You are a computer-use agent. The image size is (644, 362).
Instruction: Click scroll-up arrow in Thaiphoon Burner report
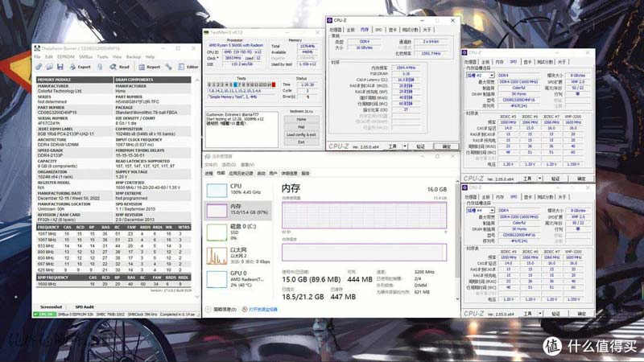click(x=196, y=80)
